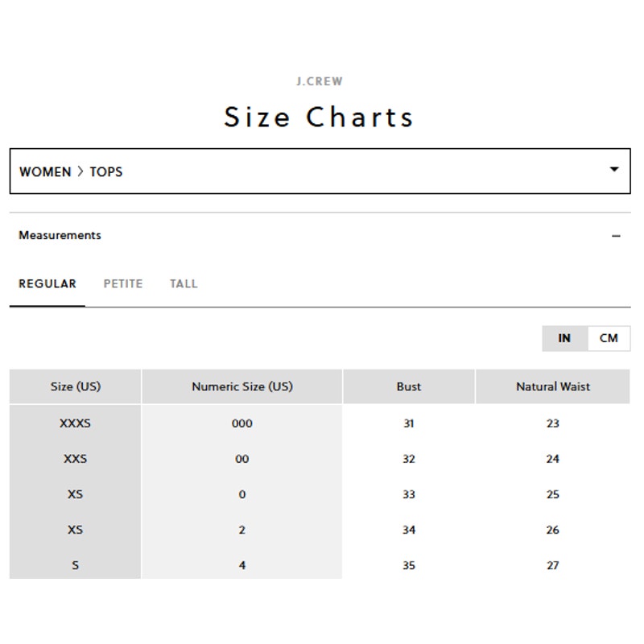This screenshot has height=644, width=644.
Task: Click the Measurements section heading
Action: coord(60,235)
